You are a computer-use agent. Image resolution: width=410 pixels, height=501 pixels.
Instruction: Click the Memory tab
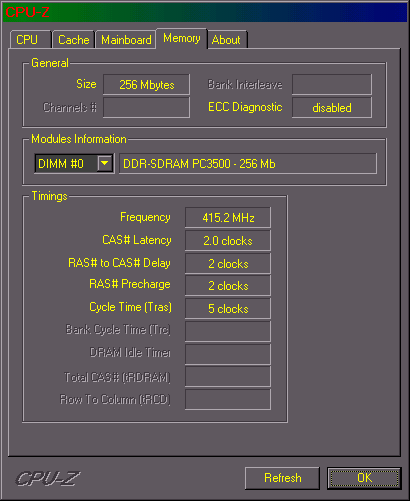(182, 38)
